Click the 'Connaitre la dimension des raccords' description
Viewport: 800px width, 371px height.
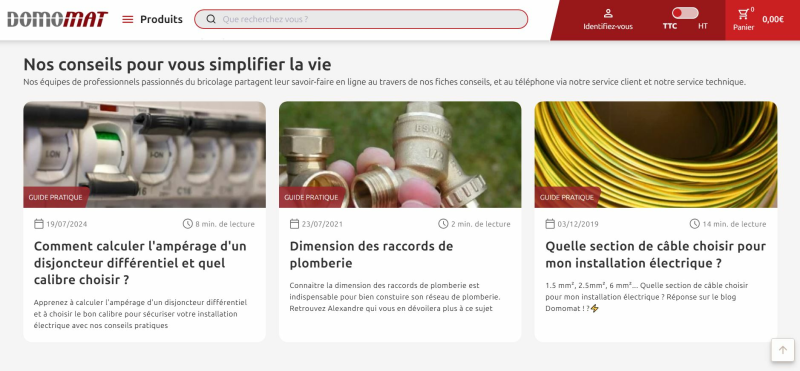tap(395, 297)
